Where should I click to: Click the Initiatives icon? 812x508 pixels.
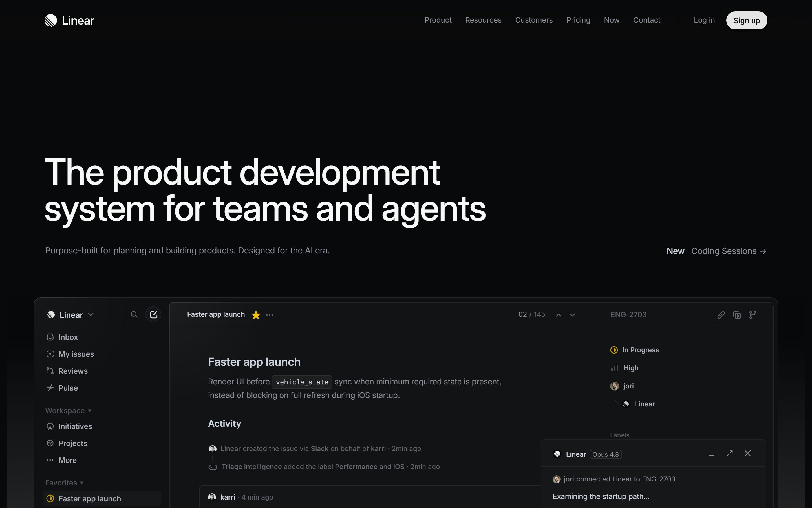(50, 426)
